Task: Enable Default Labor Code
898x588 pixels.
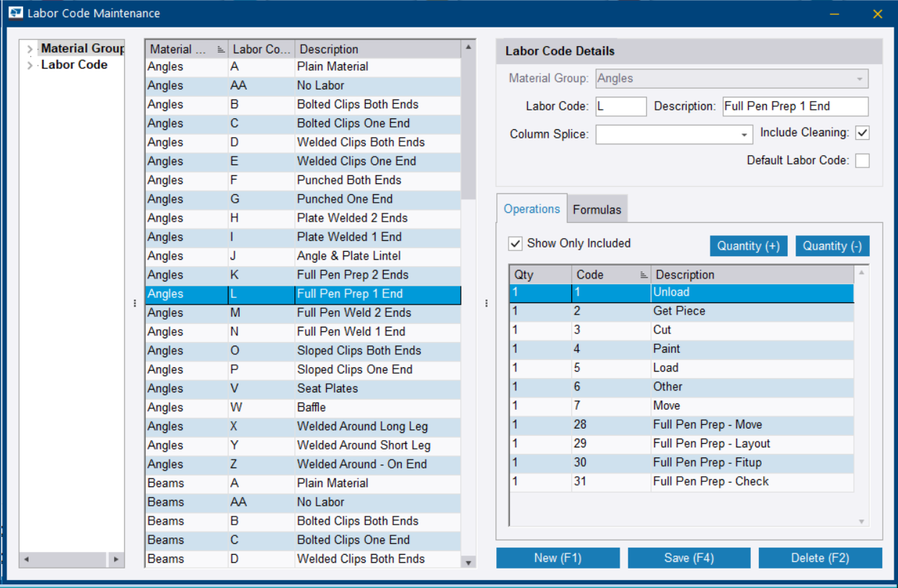Action: click(863, 160)
